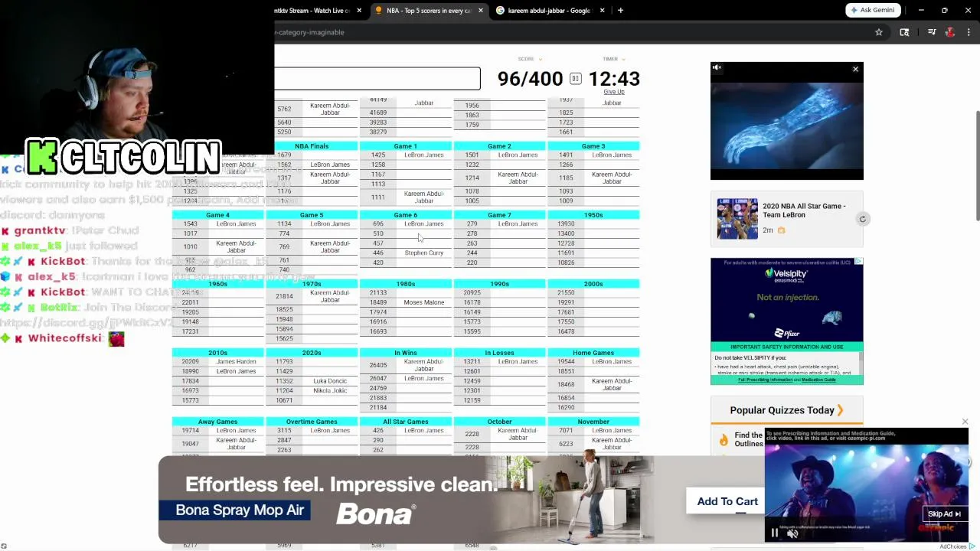Screen dimensions: 980x551
Task: Open the media control icon in toolbar
Action: tap(932, 32)
